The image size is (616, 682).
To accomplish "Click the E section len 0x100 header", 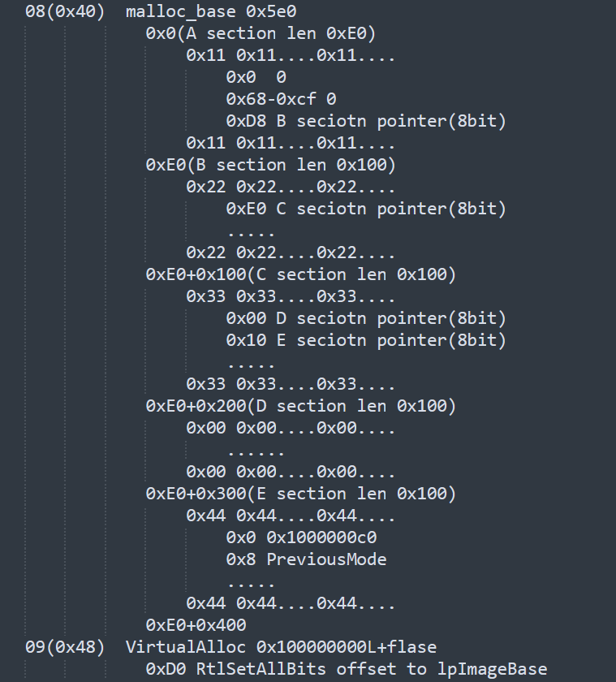I will (300, 494).
